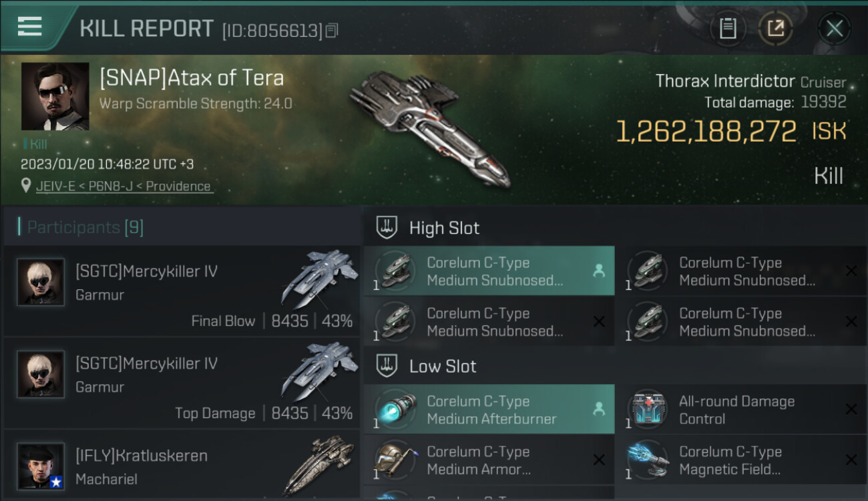Open Atax of Tera portrait

tap(55, 96)
